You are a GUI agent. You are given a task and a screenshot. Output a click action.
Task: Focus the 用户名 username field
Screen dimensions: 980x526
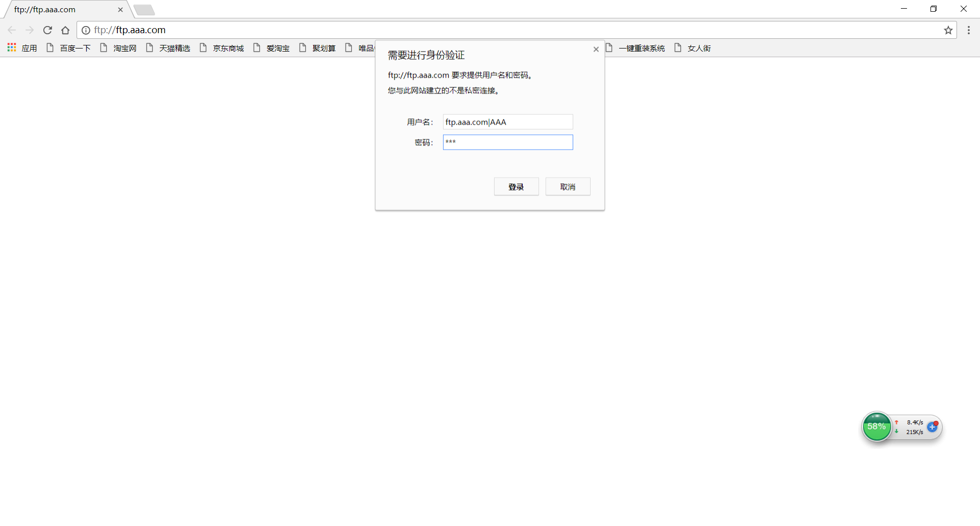508,122
